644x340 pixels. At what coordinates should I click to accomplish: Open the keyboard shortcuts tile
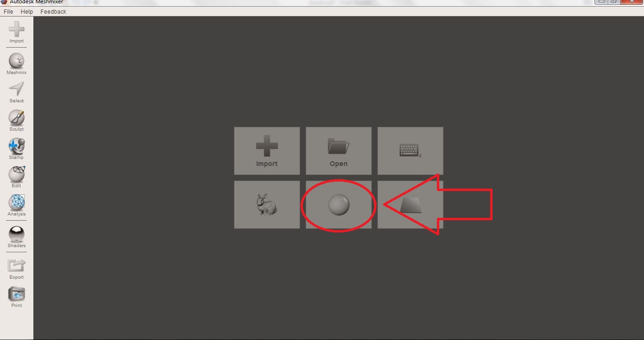coord(410,151)
